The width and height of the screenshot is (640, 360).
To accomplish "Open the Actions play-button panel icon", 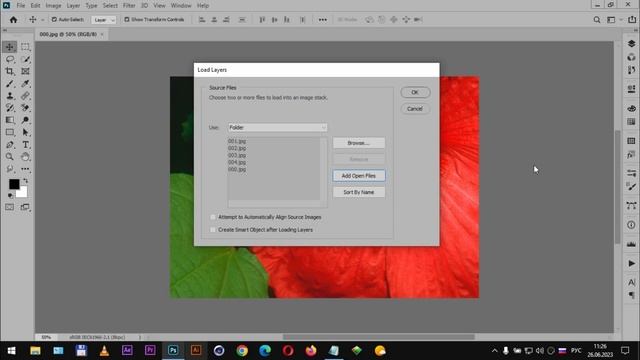I will pyautogui.click(x=631, y=263).
